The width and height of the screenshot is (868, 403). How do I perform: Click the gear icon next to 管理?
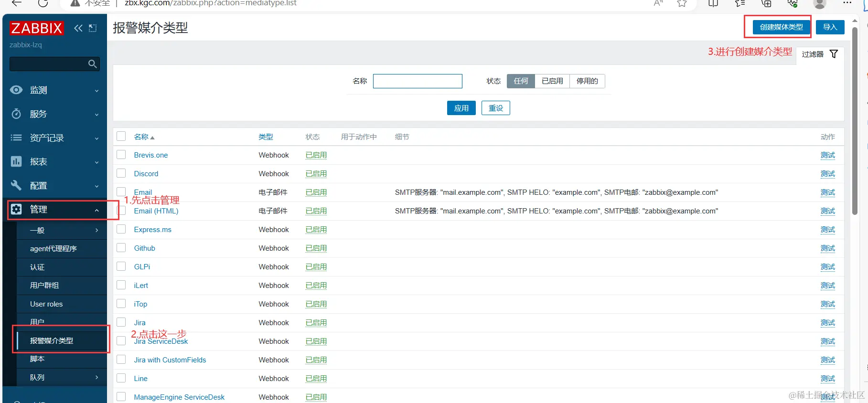point(16,209)
